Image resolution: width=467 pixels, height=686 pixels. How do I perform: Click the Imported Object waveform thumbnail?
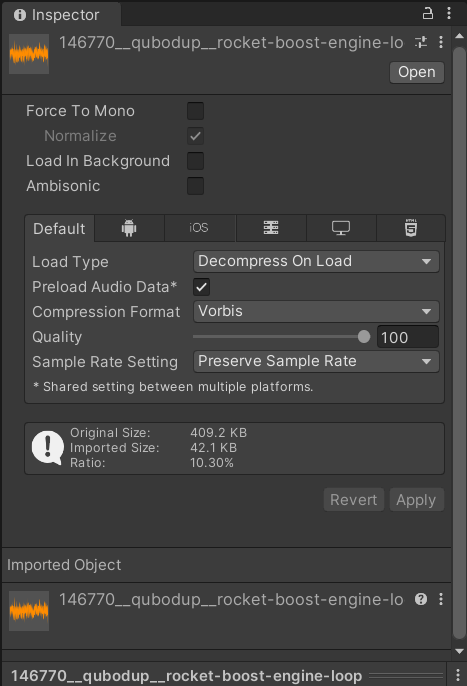click(29, 611)
